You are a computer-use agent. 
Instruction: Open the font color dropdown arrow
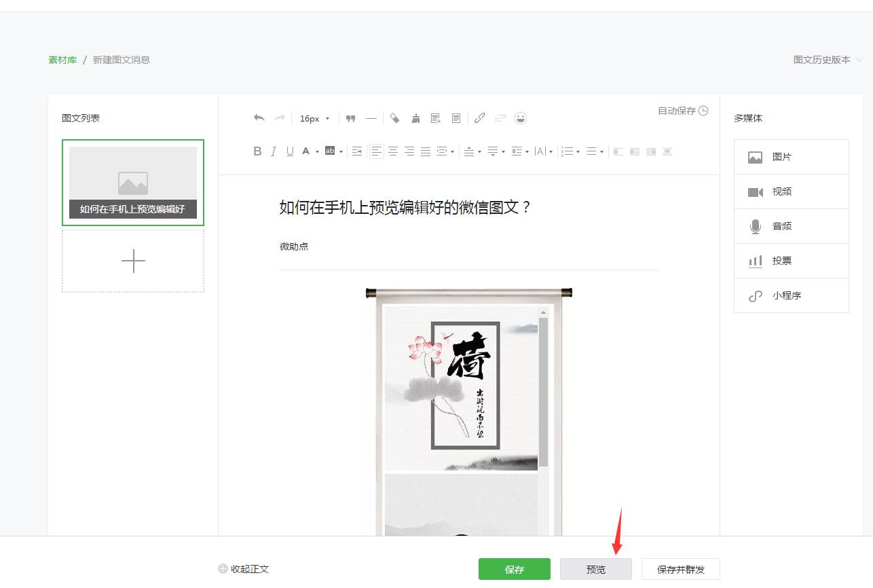click(317, 151)
